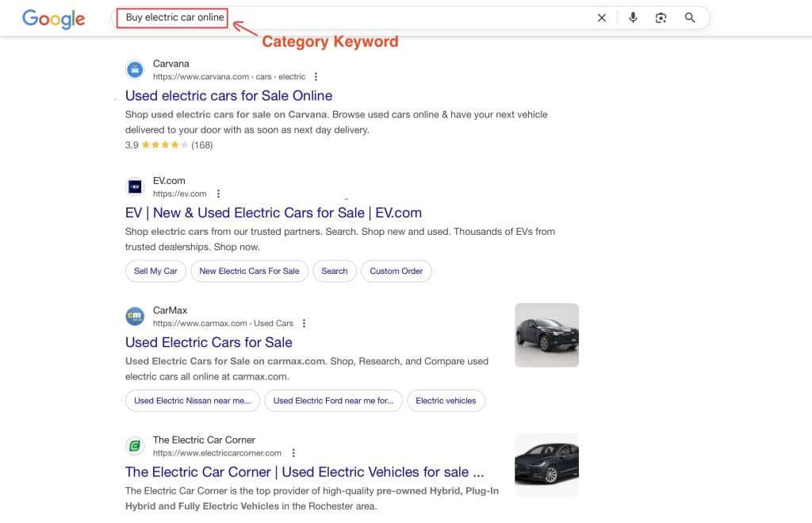Open Electric Car Corner car thumbnail
This screenshot has width=812, height=523.
(x=547, y=465)
